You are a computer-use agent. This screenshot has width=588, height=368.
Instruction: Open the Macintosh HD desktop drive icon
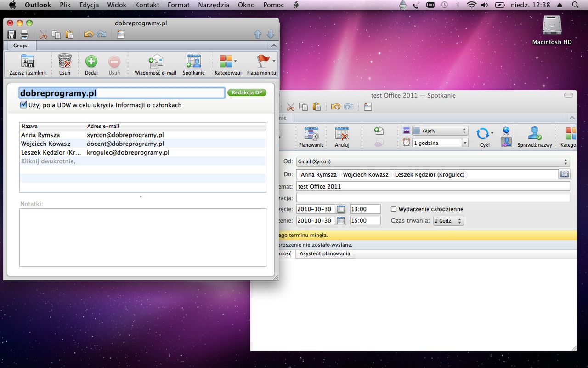552,30
